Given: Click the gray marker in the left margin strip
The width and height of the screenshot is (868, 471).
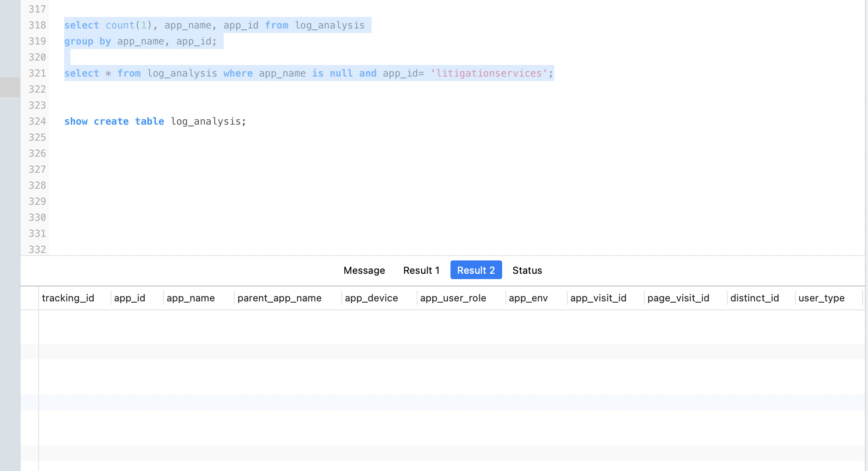Looking at the screenshot, I should pyautogui.click(x=10, y=87).
